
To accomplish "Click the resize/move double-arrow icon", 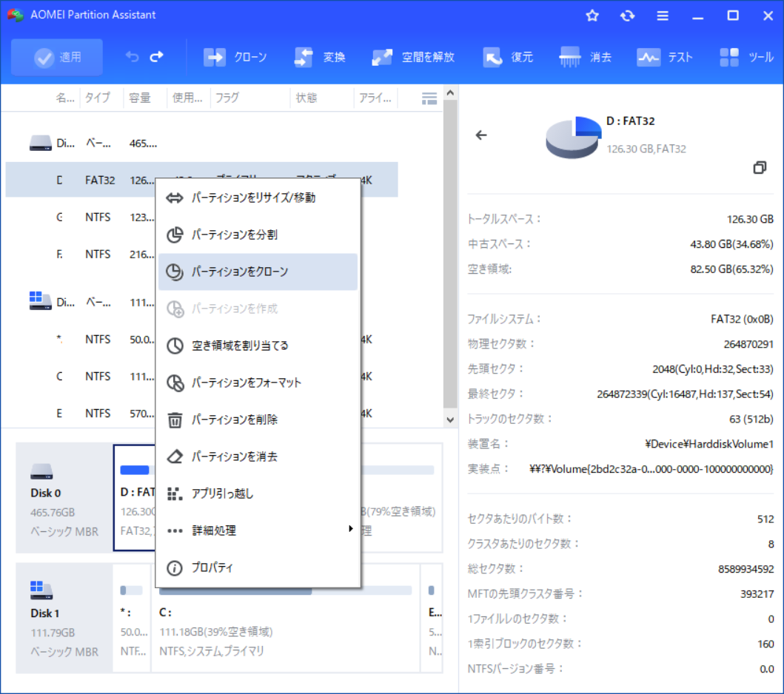I will coord(175,198).
